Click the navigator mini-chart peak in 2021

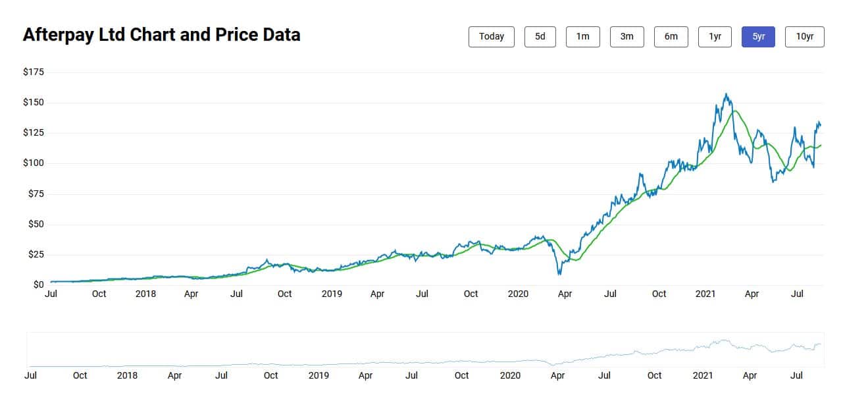[725, 340]
